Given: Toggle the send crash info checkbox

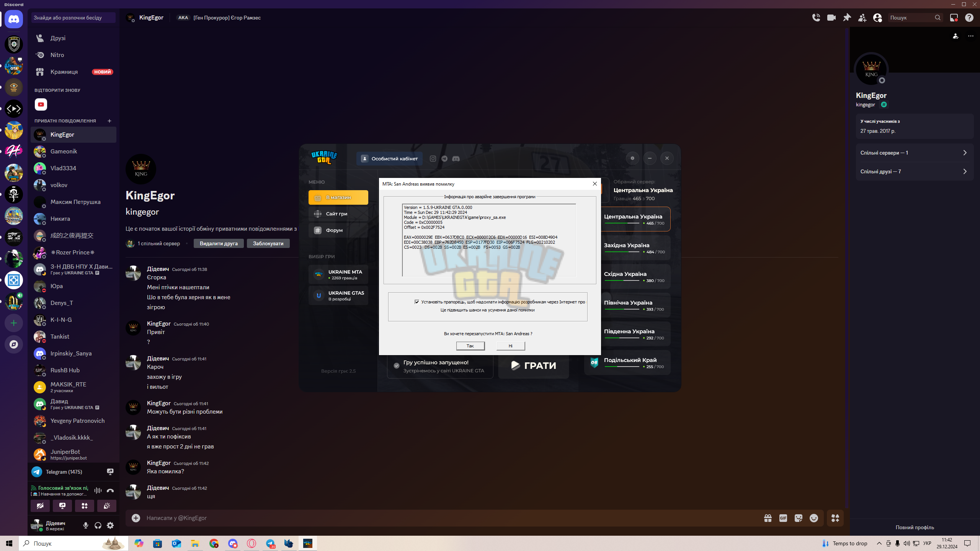Looking at the screenshot, I should [417, 302].
